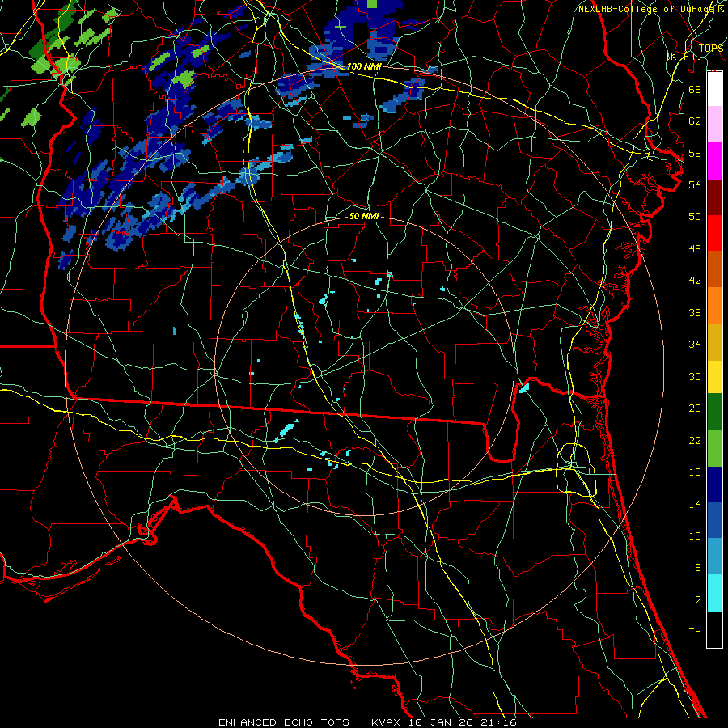Click the legend value '34'
This screenshot has width=728, height=728.
tap(695, 345)
